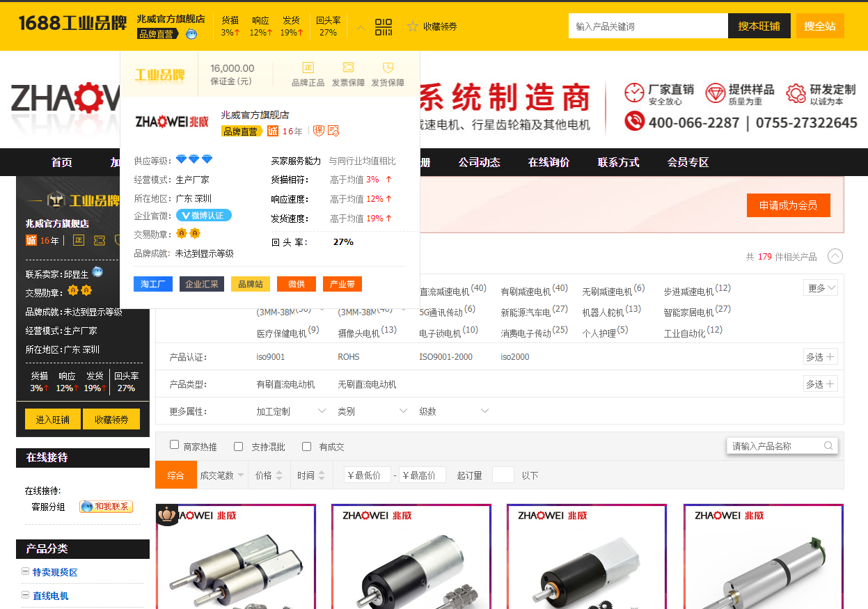Open the black planetary gear motor thumbnail
Image resolution: width=868 pixels, height=609 pixels.
click(411, 557)
